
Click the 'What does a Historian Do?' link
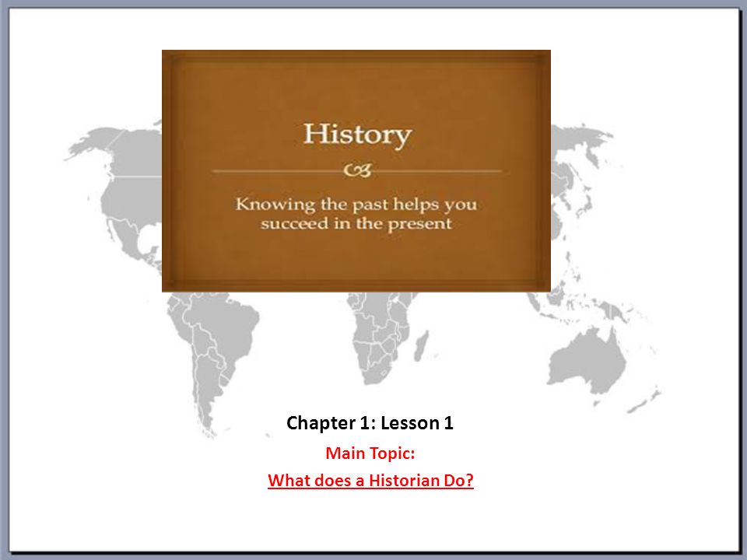pos(370,481)
